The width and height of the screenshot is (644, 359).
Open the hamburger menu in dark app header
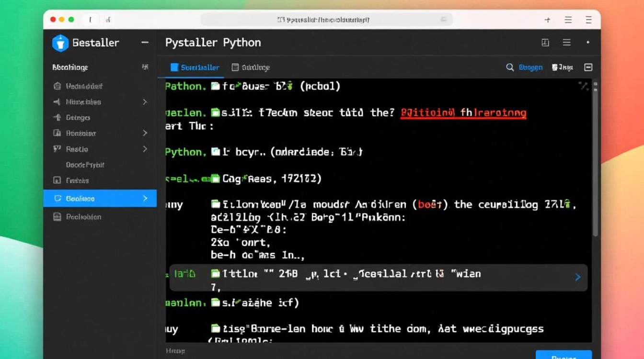pyautogui.click(x=567, y=43)
